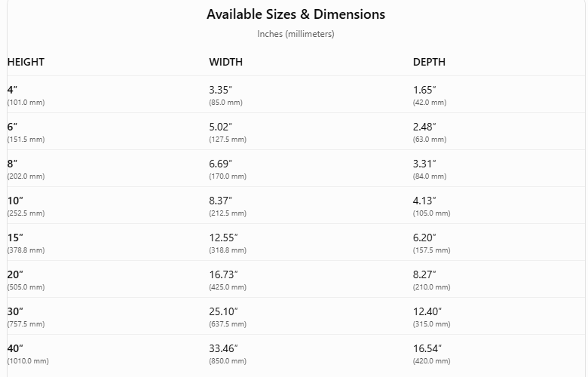Click the 16.54″ depth value
The width and height of the screenshot is (588, 377).
(x=427, y=348)
